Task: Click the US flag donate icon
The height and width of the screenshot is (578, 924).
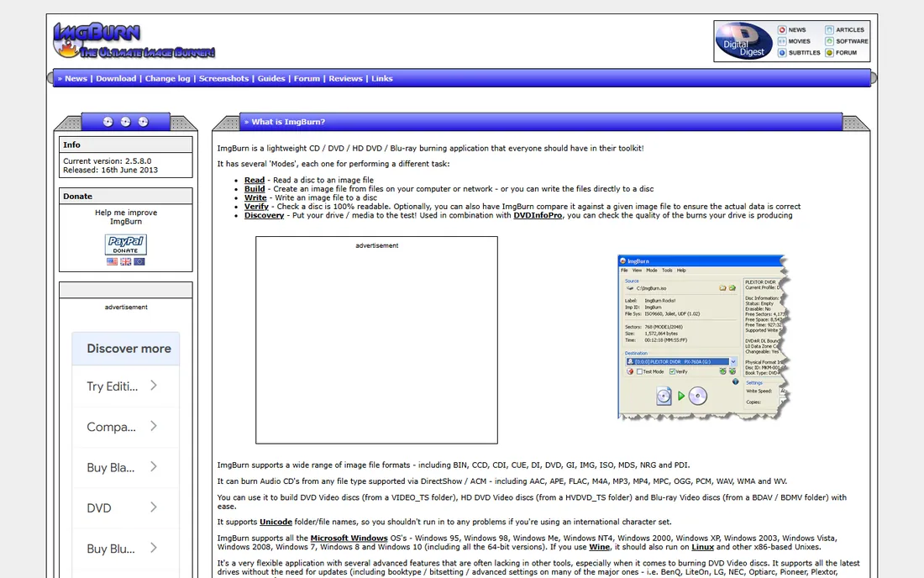Action: point(112,261)
